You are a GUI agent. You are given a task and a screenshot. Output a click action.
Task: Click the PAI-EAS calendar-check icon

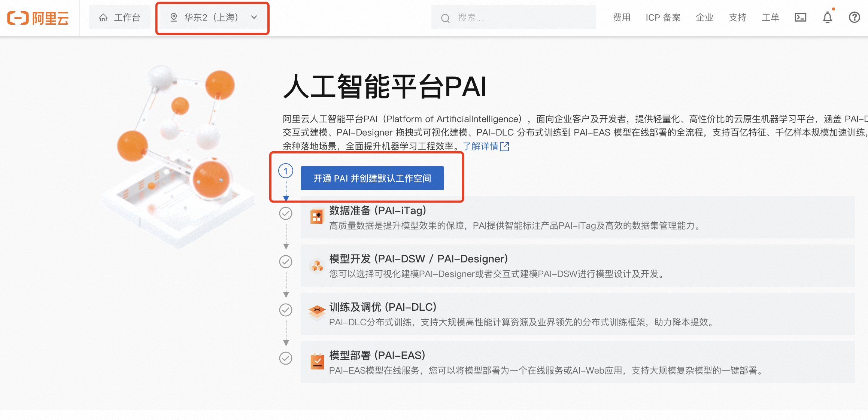(317, 362)
